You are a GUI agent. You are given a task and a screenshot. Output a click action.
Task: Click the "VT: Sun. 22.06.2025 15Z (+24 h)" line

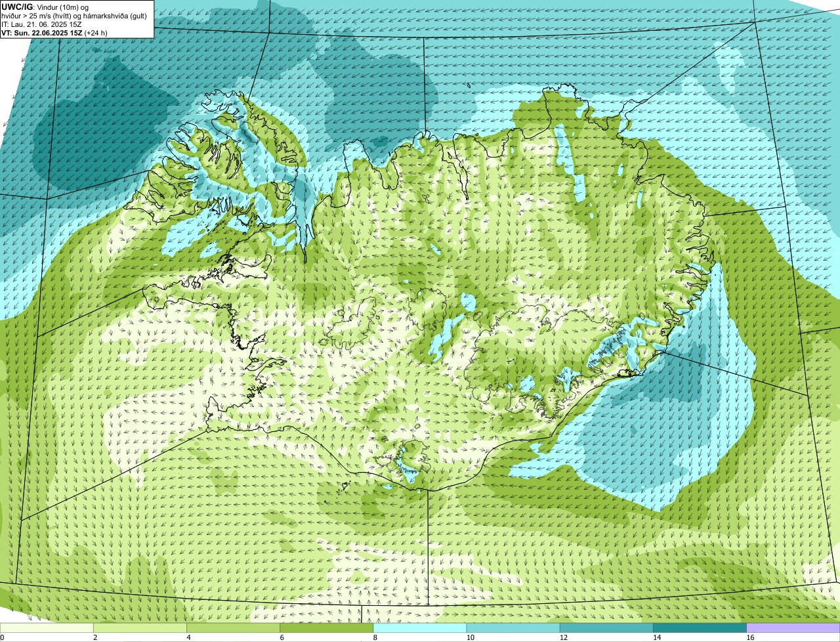(x=54, y=33)
